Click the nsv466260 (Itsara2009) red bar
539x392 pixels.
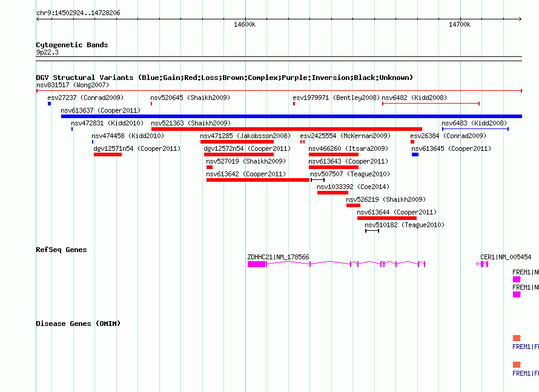coord(334,154)
